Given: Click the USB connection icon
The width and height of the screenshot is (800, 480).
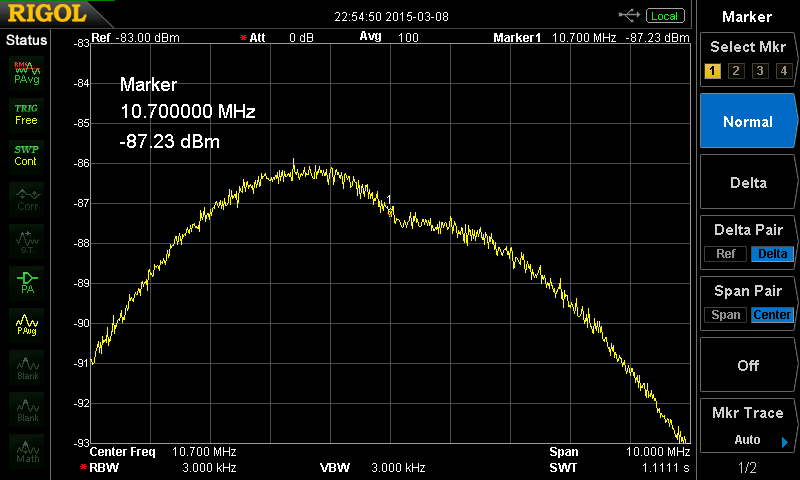Looking at the screenshot, I should 629,16.
